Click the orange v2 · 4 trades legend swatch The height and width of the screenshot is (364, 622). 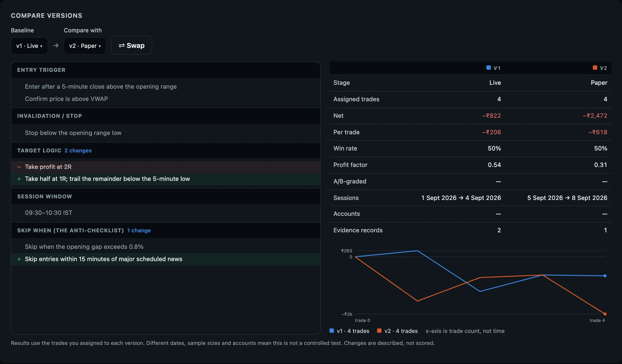(x=379, y=331)
